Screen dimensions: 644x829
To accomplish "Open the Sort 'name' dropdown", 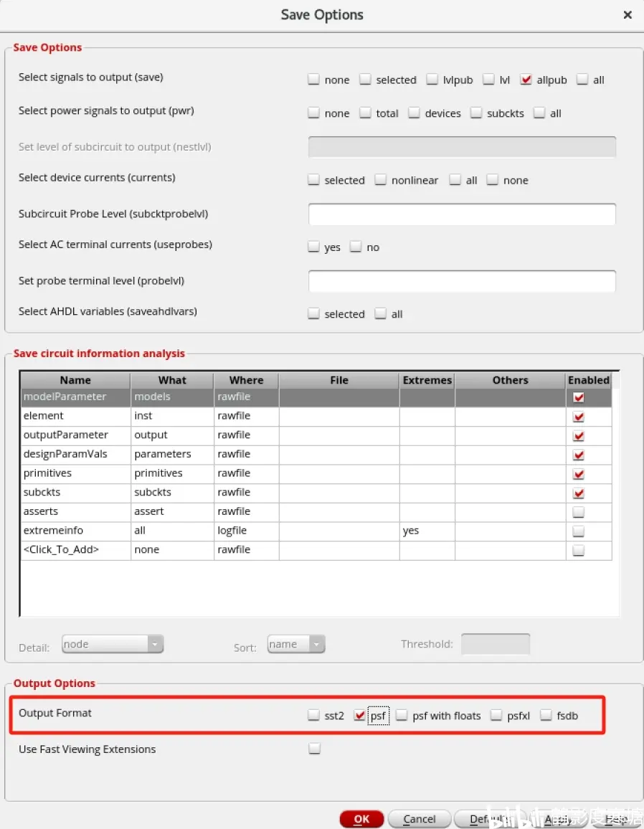I will click(x=296, y=644).
